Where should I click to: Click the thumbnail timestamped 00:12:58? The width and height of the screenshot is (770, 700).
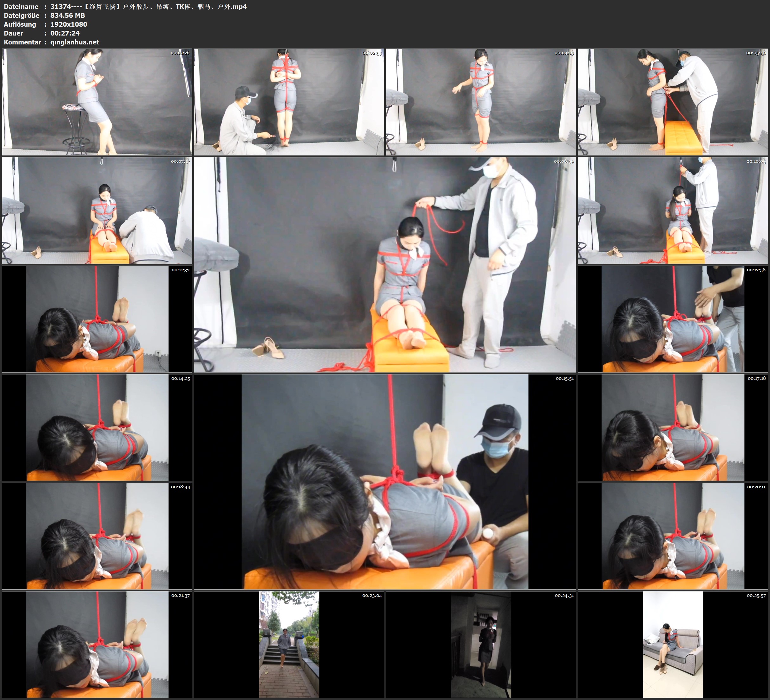(673, 319)
